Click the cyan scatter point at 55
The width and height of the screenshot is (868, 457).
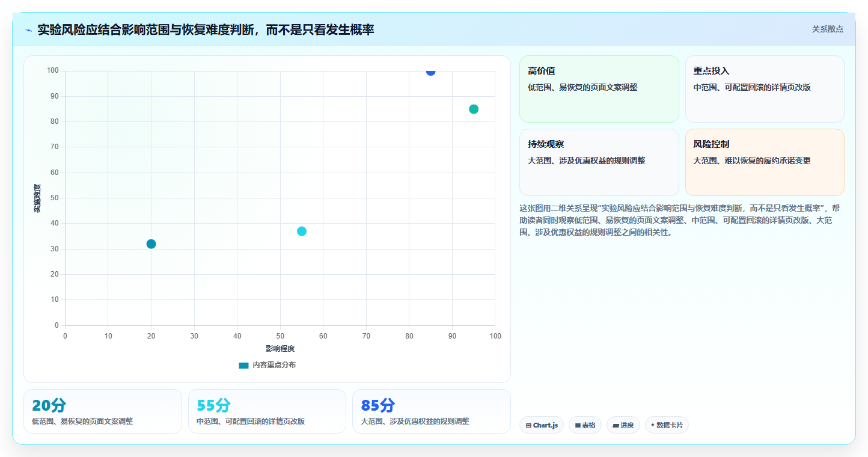(x=302, y=231)
